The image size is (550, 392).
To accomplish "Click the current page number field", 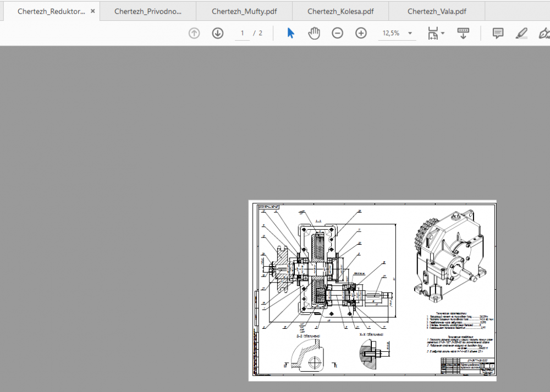I will click(241, 33).
